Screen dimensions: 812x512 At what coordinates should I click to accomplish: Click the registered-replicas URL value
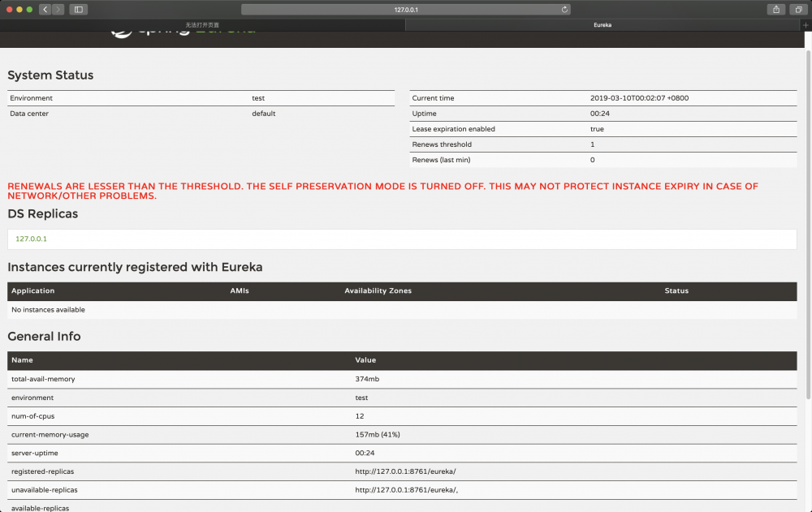411,471
